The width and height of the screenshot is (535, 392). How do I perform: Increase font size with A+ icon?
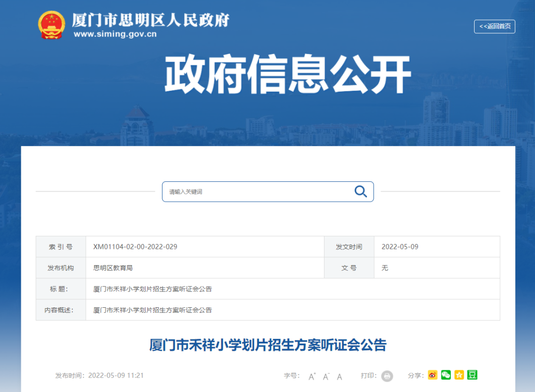pyautogui.click(x=312, y=376)
